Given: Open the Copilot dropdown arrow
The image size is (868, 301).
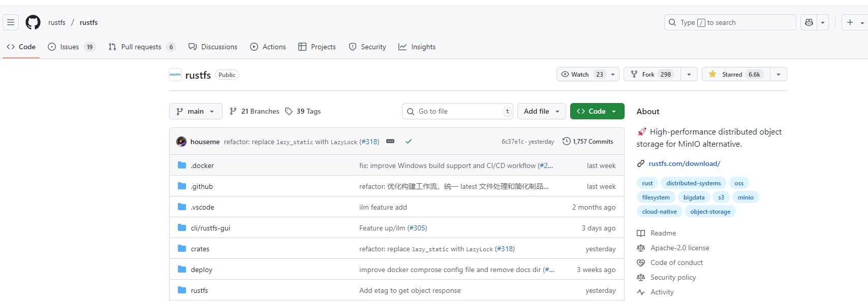Looking at the screenshot, I should click(x=823, y=22).
